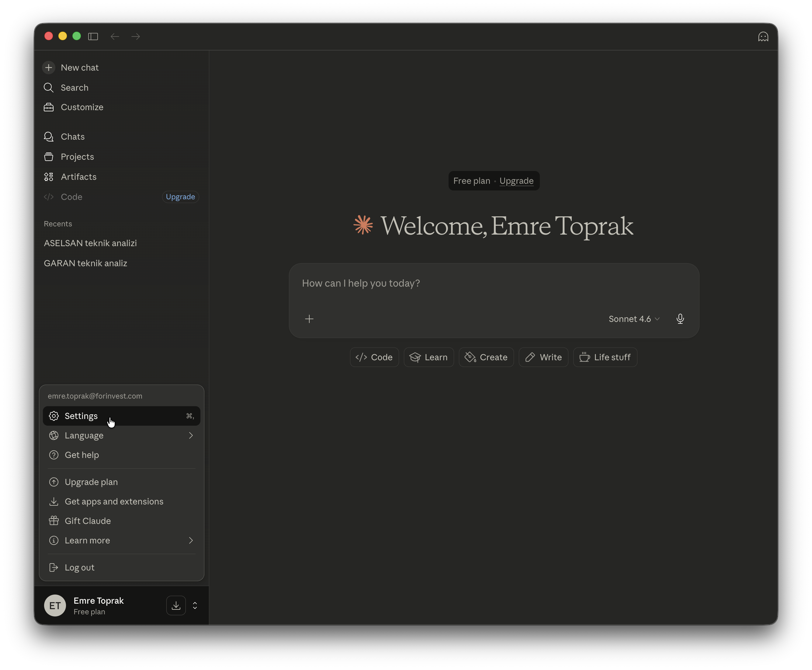This screenshot has width=812, height=670.
Task: Expand the Learn more submenu
Action: click(121, 541)
